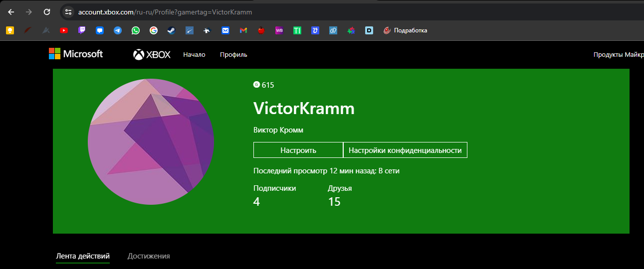Screen dimensions: 644x269
Task: Reload the page with the refresh icon
Action: [47, 12]
